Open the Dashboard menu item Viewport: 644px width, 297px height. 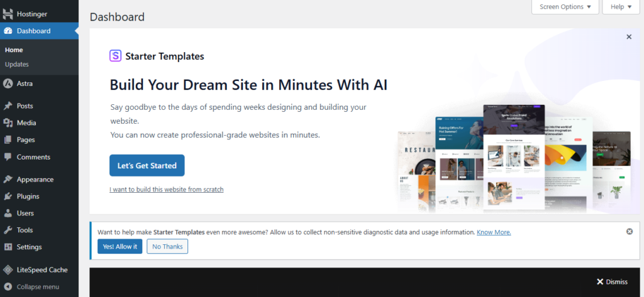pos(40,31)
